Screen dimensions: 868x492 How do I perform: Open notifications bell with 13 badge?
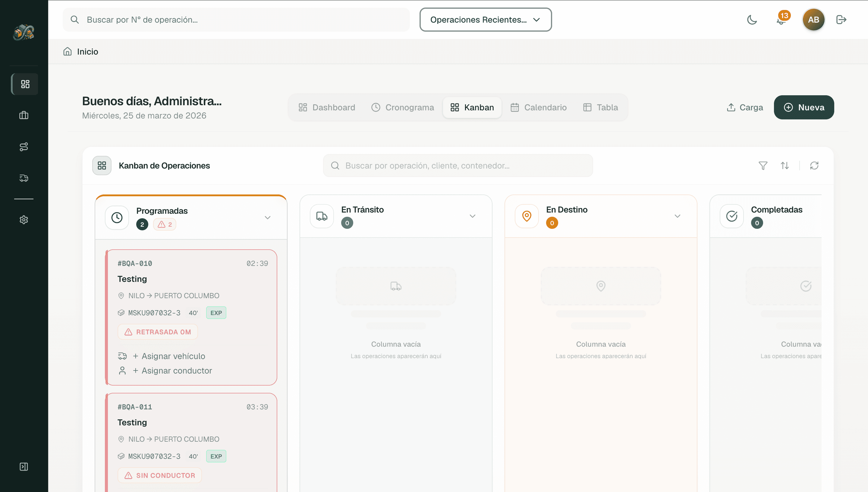pos(782,18)
